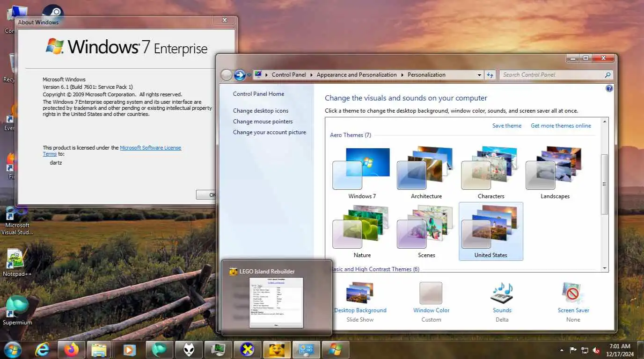
Task: Open Action Center flag icon
Action: click(573, 350)
